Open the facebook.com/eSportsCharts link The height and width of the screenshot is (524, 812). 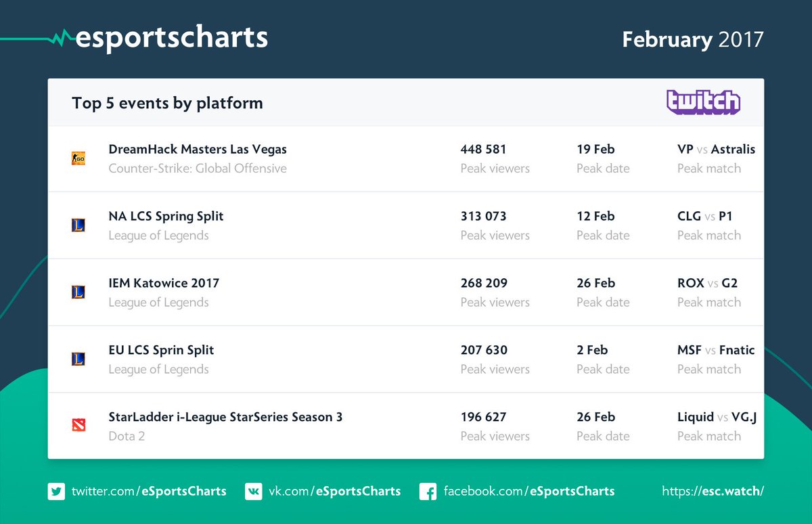(x=529, y=491)
